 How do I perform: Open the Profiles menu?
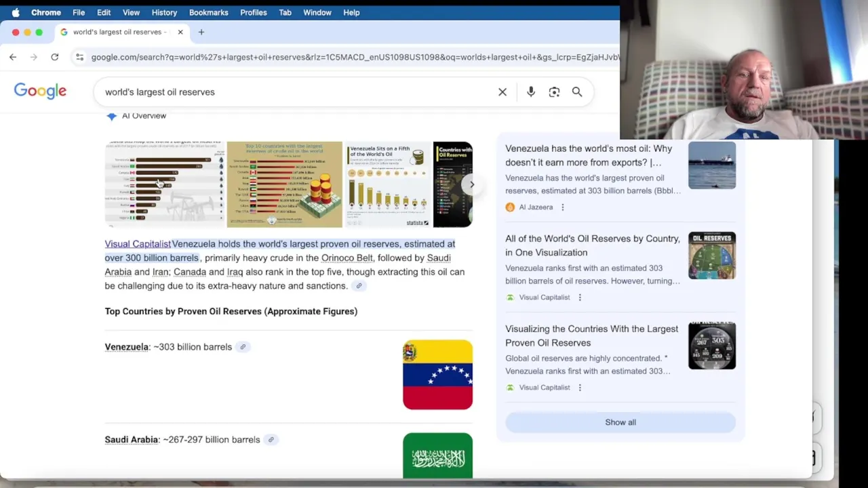(254, 12)
